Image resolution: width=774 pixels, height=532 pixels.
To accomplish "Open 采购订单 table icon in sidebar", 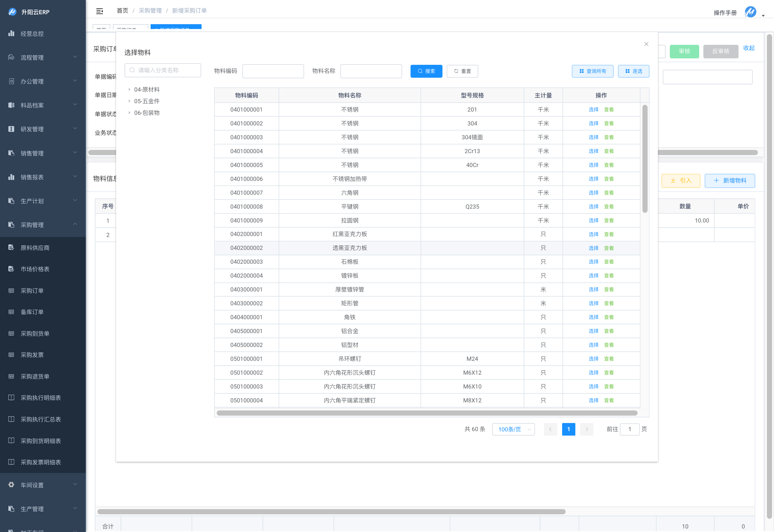I will pyautogui.click(x=11, y=290).
